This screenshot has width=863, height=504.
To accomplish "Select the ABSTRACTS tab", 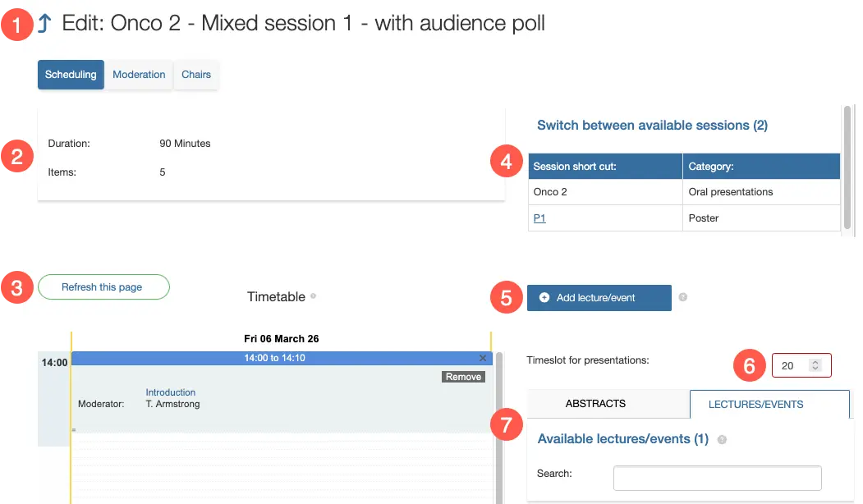I will [x=595, y=404].
